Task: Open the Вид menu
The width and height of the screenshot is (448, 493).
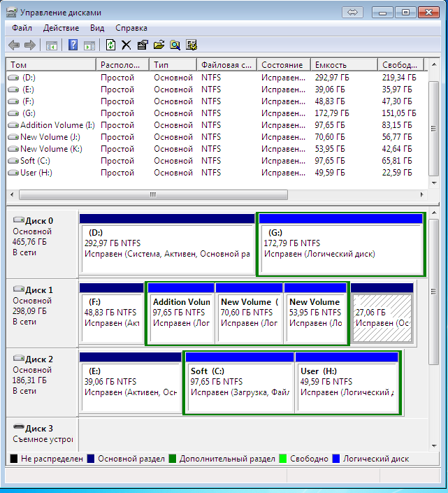Action: coord(97,28)
